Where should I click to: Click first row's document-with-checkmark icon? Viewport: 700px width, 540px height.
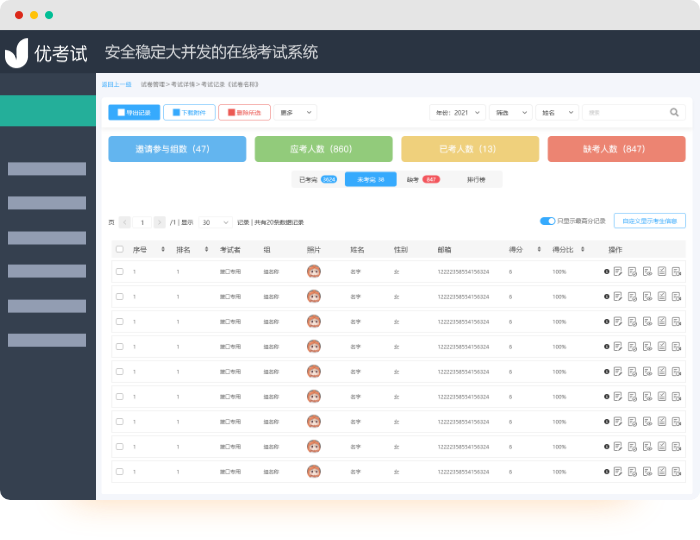pos(632,271)
